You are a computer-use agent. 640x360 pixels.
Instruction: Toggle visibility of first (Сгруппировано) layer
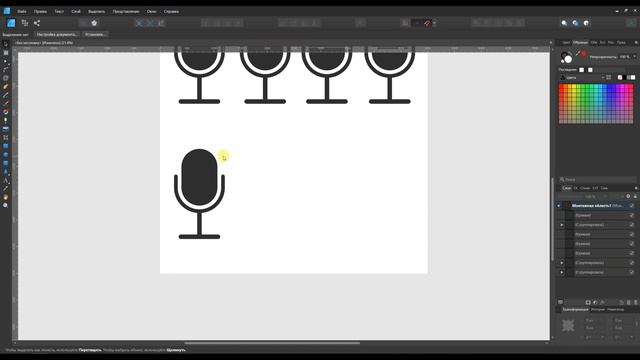632,225
